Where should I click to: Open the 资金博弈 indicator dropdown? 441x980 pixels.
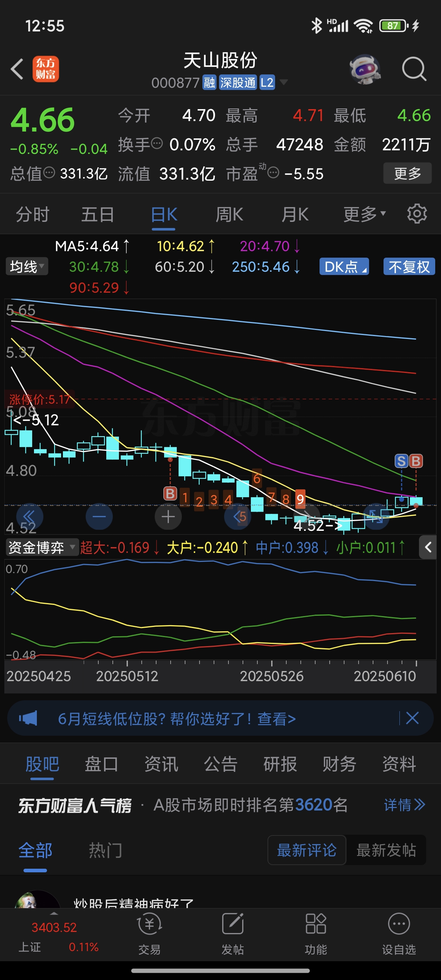coord(42,547)
